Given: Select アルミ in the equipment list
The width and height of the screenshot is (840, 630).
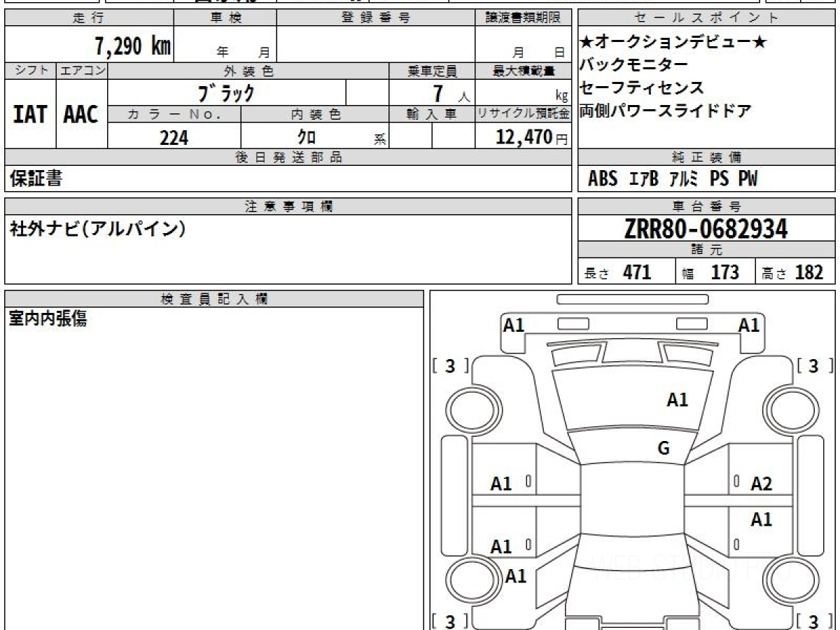Looking at the screenshot, I should [684, 179].
